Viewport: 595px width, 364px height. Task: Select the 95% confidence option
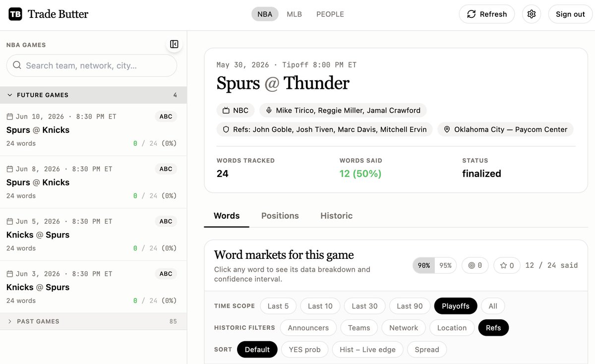tap(445, 265)
